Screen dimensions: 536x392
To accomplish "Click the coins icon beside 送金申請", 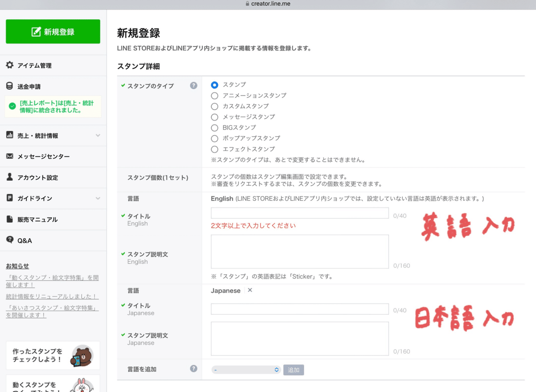I will (x=10, y=86).
